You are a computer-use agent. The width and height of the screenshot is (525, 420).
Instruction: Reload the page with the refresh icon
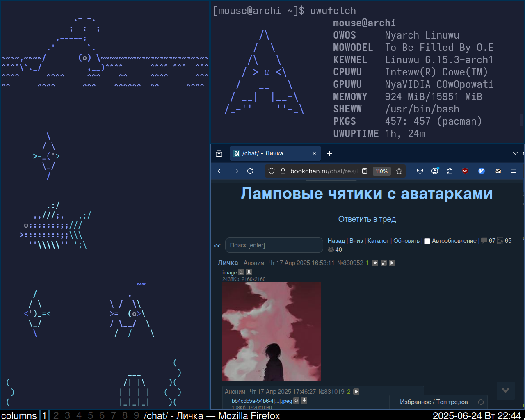(x=250, y=171)
